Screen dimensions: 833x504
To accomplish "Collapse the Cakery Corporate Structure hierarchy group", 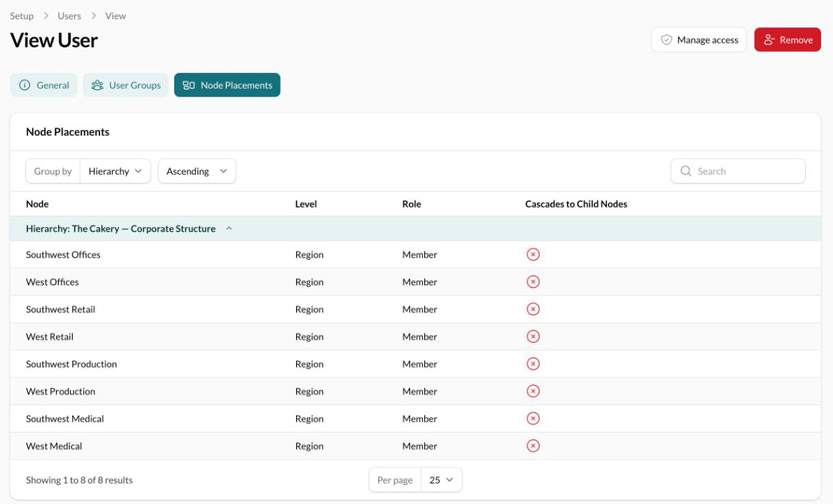I will (229, 228).
